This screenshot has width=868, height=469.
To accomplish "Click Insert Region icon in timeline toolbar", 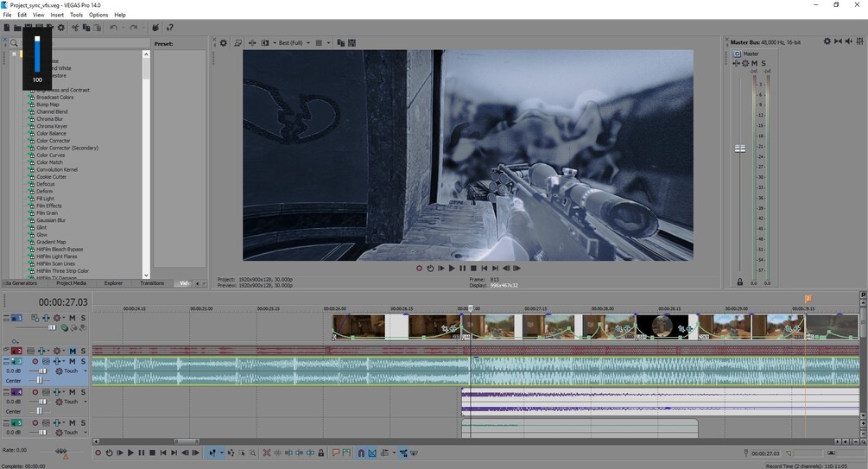I will pyautogui.click(x=346, y=453).
